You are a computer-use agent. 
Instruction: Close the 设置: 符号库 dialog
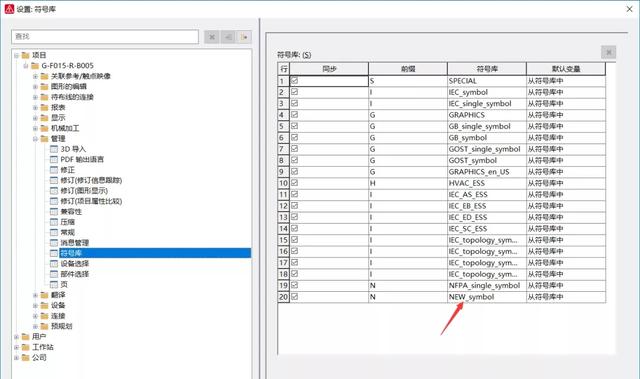tap(629, 9)
